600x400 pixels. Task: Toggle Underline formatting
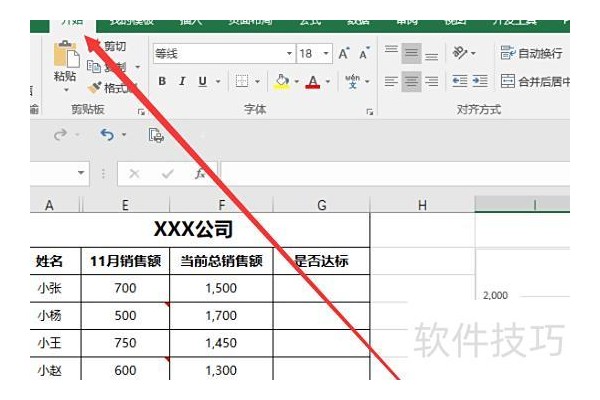[x=202, y=81]
